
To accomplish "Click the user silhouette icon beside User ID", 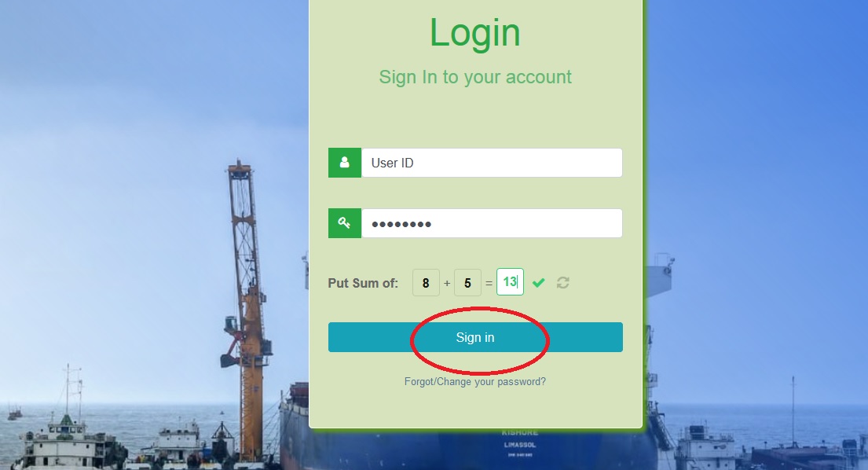I will coord(344,163).
